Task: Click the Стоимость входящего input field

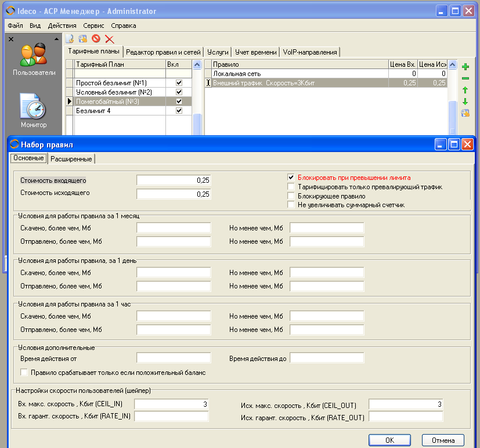Action: (x=174, y=180)
